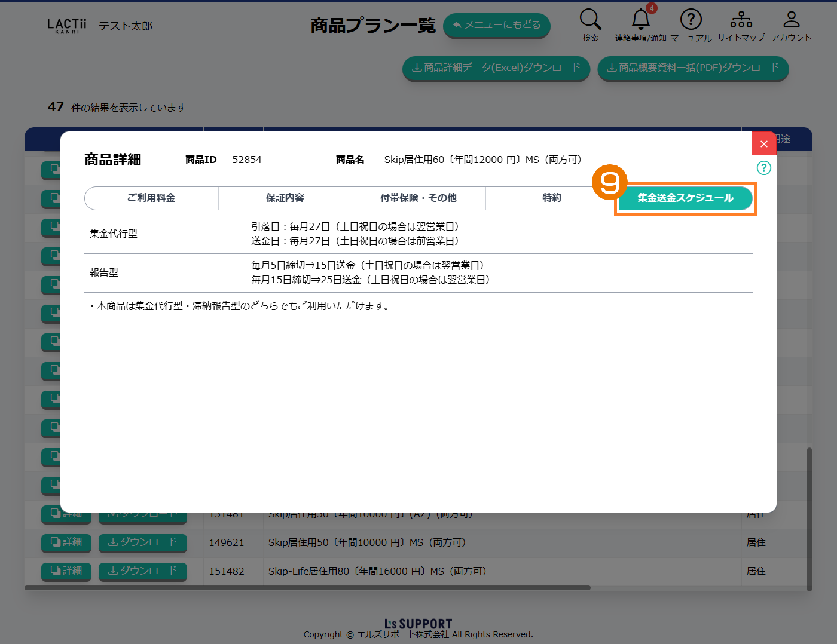The width and height of the screenshot is (837, 644).
Task: Click the vertical scrollbar of the table
Action: point(809,519)
